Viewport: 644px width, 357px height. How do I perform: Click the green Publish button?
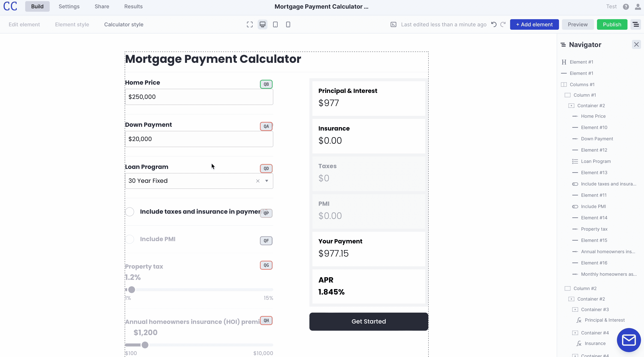pyautogui.click(x=612, y=24)
